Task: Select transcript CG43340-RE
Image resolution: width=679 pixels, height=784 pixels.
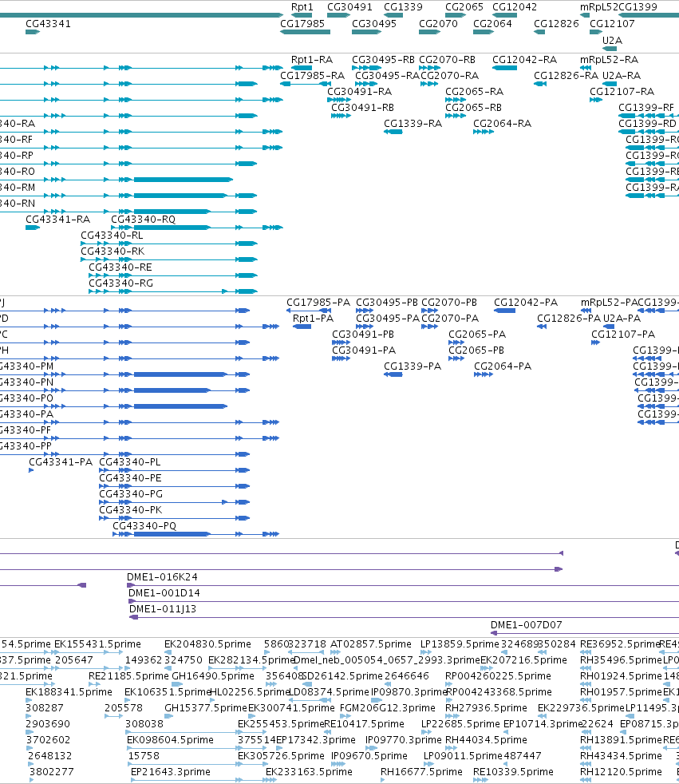Action: 120,267
